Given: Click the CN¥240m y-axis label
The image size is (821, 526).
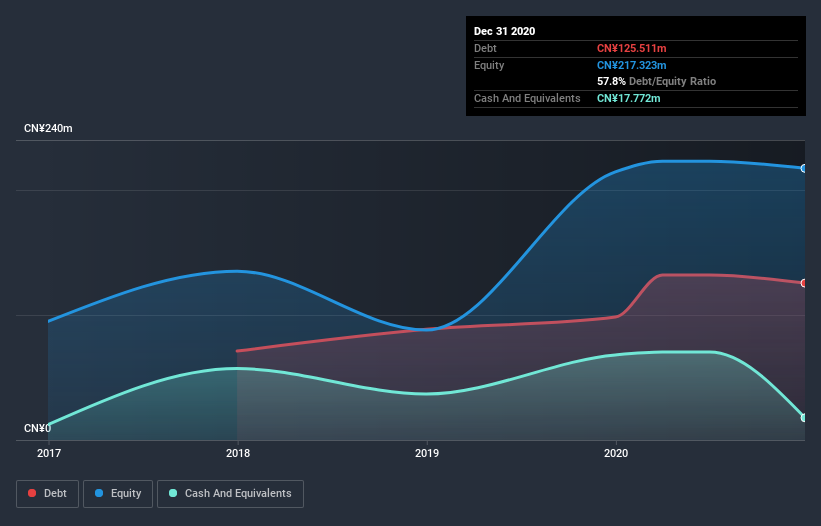Looking at the screenshot, I should click(x=48, y=128).
